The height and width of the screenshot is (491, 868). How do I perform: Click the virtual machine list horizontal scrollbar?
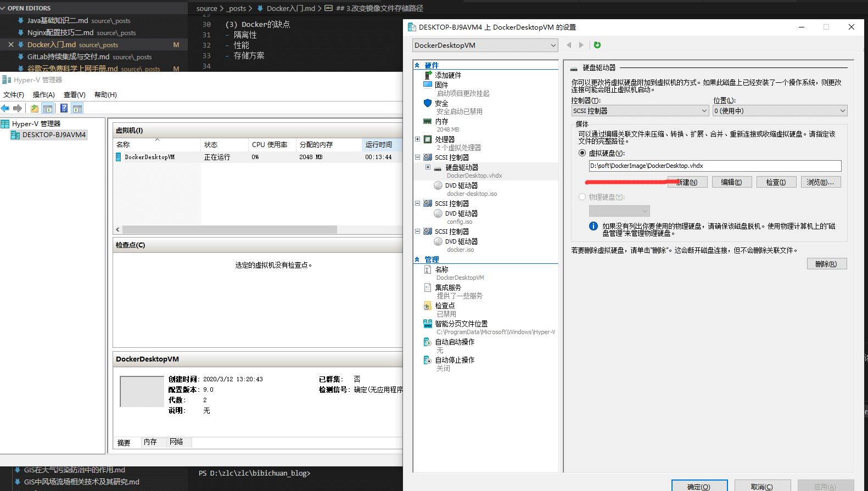[x=229, y=230]
